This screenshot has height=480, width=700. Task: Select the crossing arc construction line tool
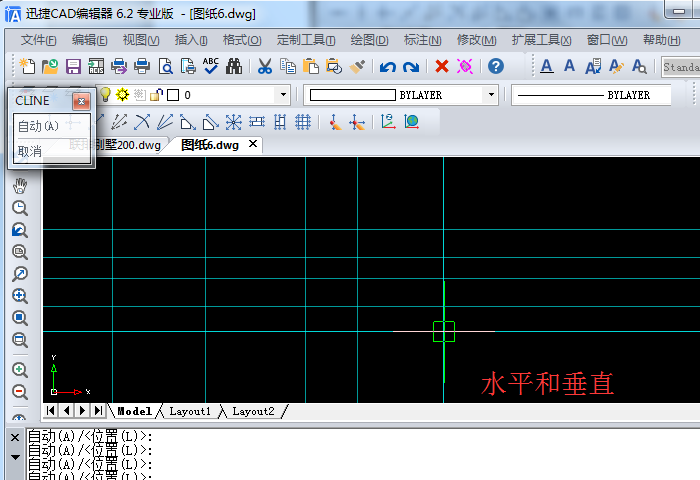142,121
